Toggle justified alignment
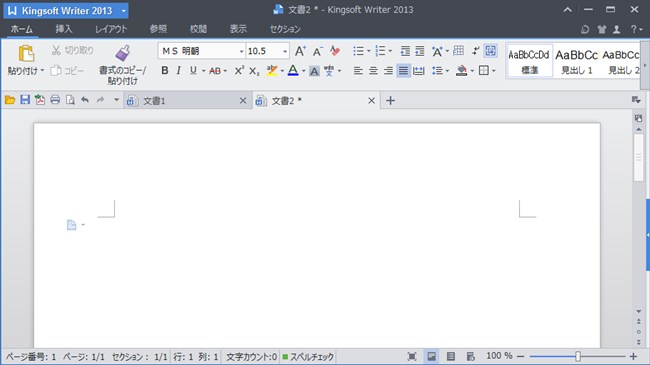The image size is (650, 365). (x=403, y=71)
